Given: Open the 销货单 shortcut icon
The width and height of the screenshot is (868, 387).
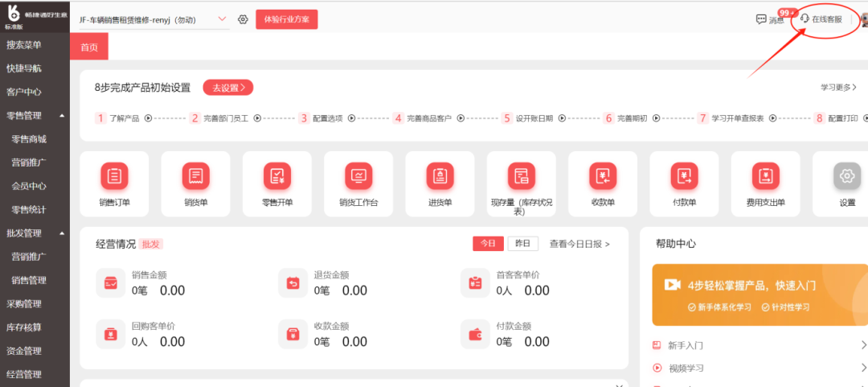Looking at the screenshot, I should 195,177.
